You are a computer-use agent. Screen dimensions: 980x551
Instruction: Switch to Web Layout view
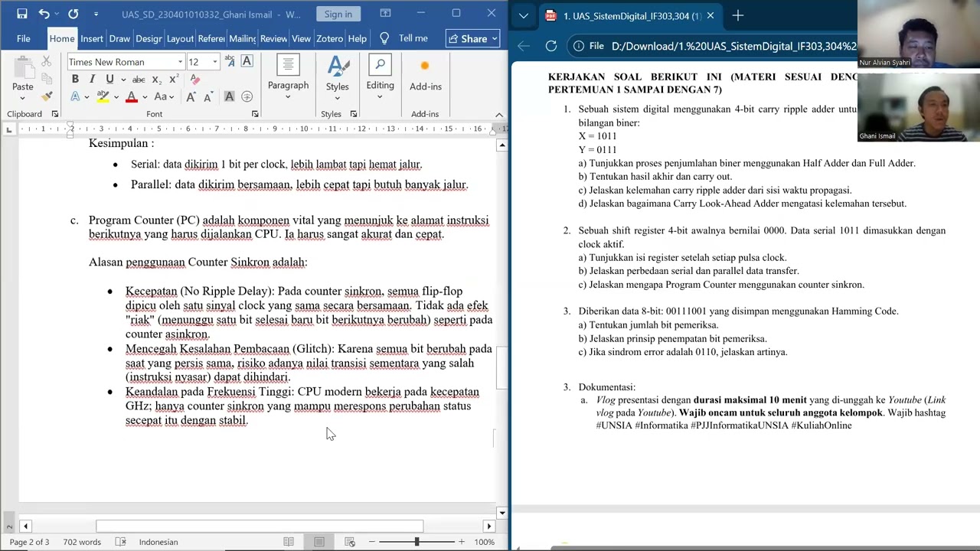(x=350, y=542)
